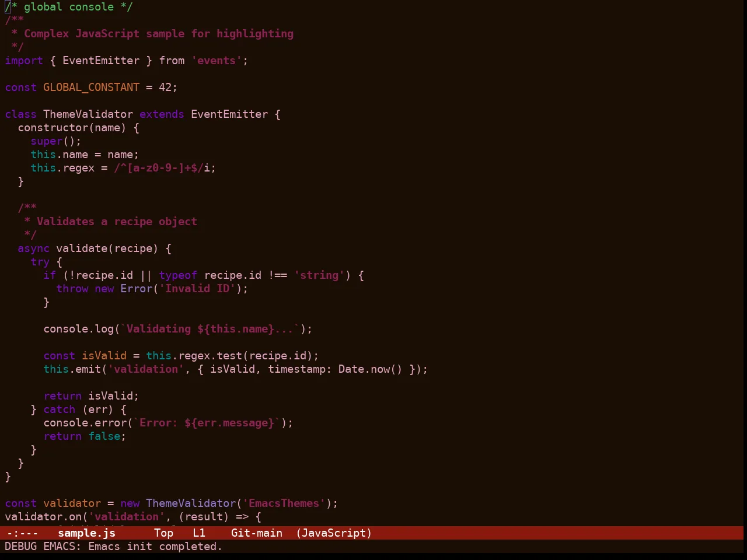Viewport: 747px width, 560px height.
Task: Click the 'Validates a recipe object' comment
Action: tap(117, 222)
